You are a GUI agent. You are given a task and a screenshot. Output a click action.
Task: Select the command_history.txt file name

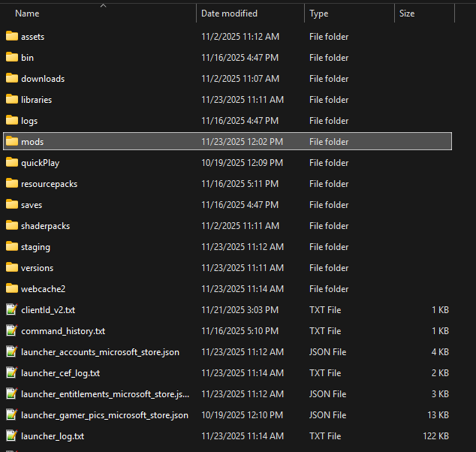click(x=63, y=331)
